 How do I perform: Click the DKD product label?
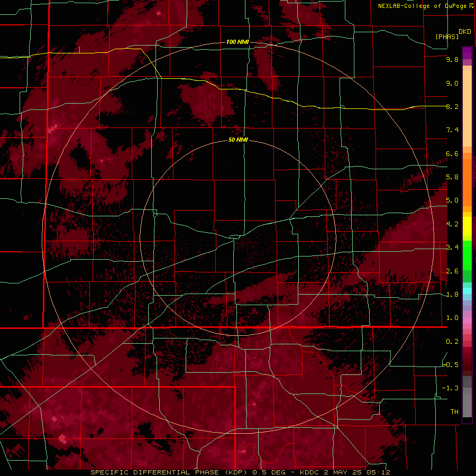tap(465, 32)
